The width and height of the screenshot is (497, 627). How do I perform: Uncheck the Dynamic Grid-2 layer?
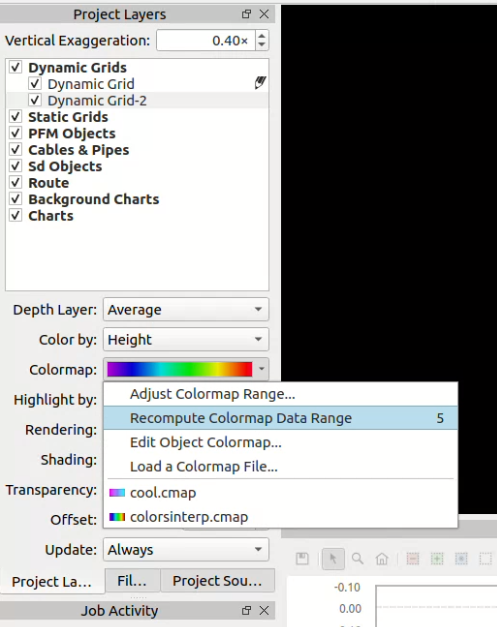[x=35, y=100]
